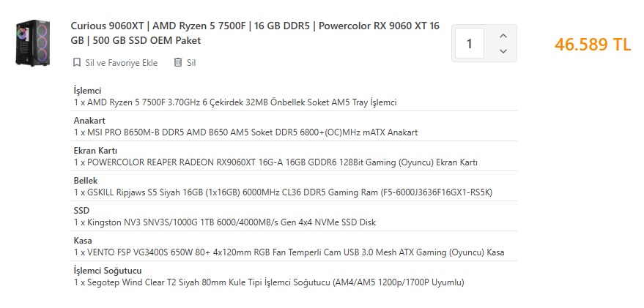The image size is (644, 308).
Task: Click the Anakart heading
Action: [x=89, y=121]
